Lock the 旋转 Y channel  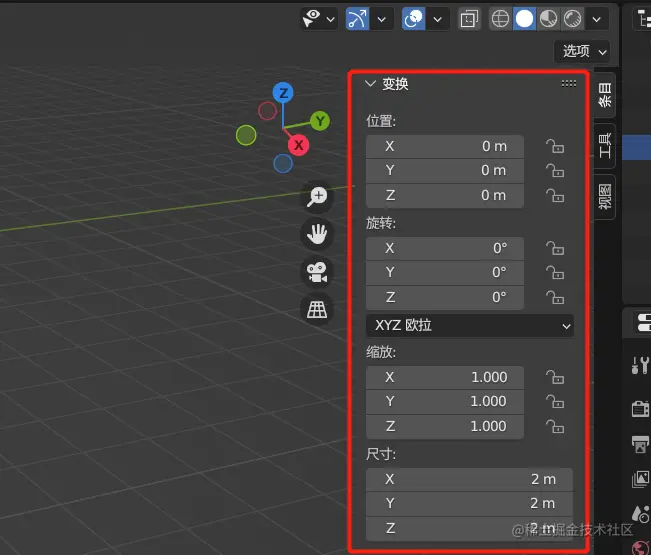tap(555, 273)
